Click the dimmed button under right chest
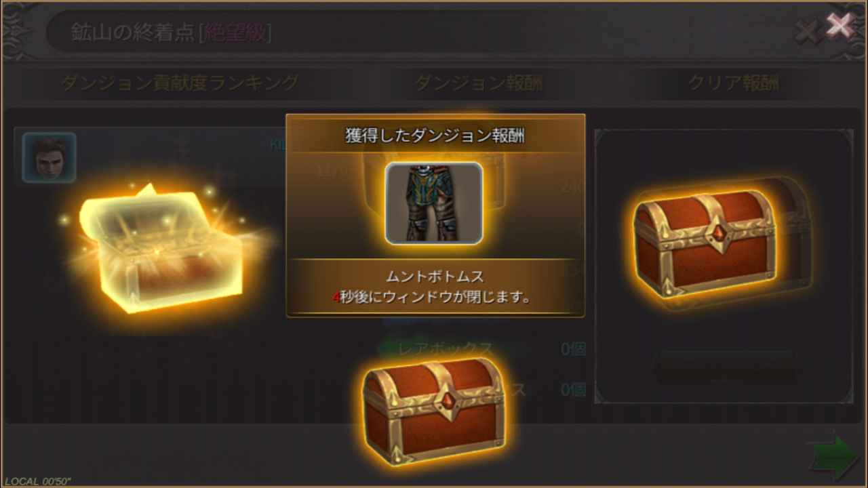Viewport: 868px width, 488px height. pyautogui.click(x=724, y=367)
